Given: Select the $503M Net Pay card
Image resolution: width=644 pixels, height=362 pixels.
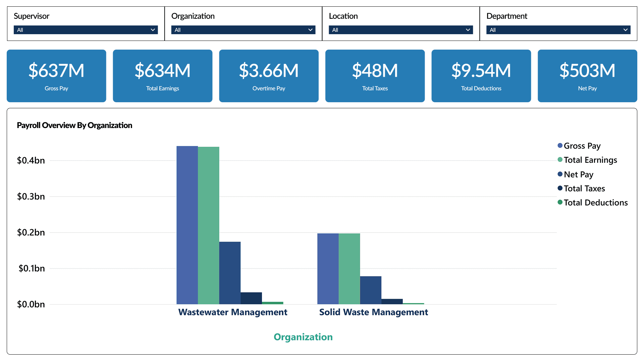Looking at the screenshot, I should [587, 76].
